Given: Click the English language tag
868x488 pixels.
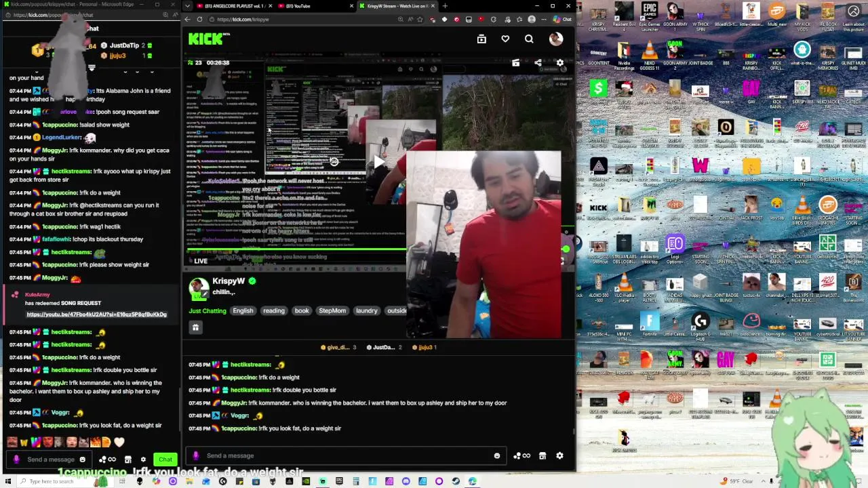Looking at the screenshot, I should (243, 311).
